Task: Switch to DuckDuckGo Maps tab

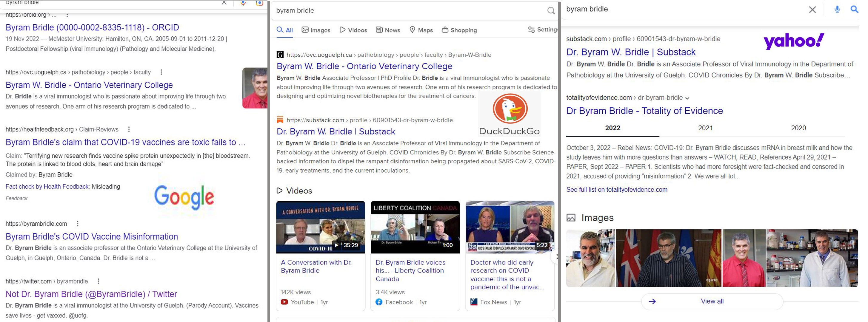Action: click(x=421, y=30)
